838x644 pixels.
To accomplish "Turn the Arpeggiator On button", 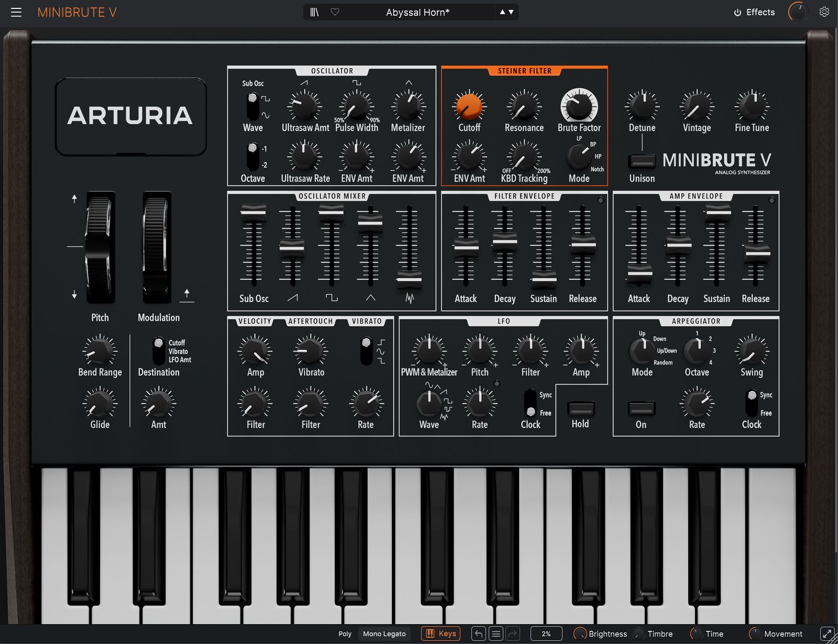I will pos(642,408).
